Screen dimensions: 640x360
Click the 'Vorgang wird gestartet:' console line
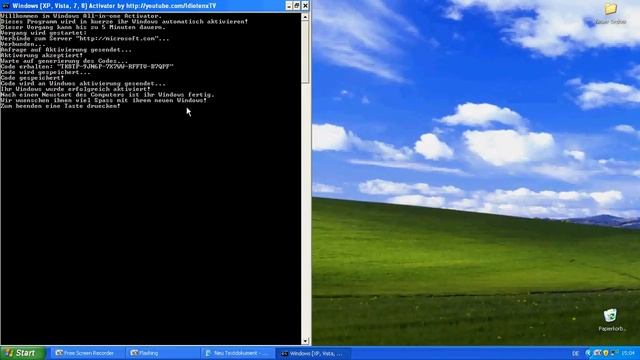pos(44,33)
